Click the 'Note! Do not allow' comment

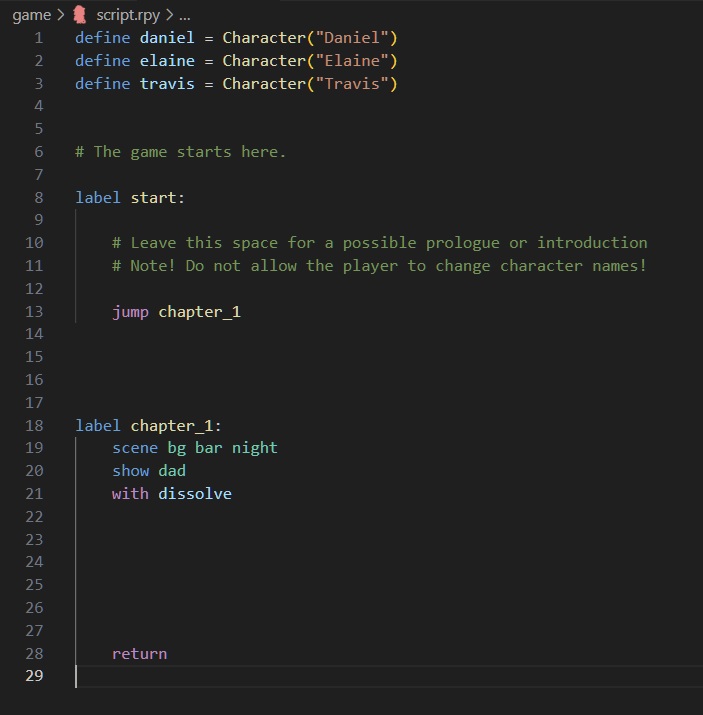click(380, 266)
